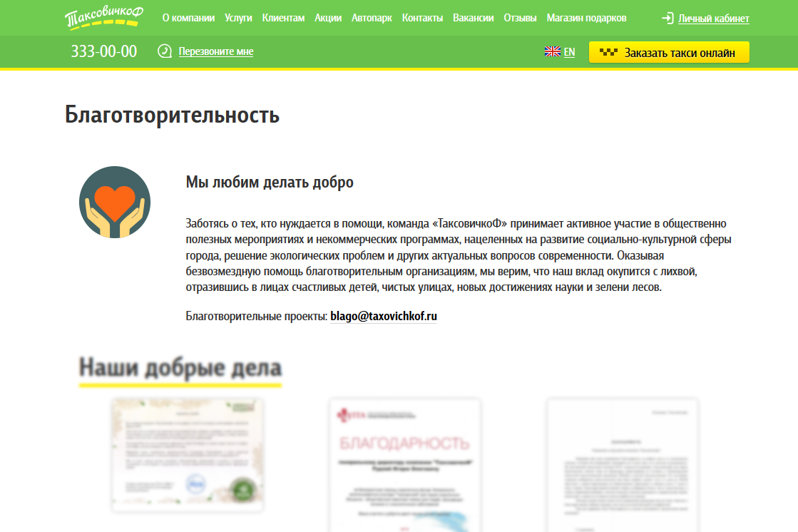798x532 pixels.
Task: Click the heart-in-hands charity icon
Action: (114, 201)
